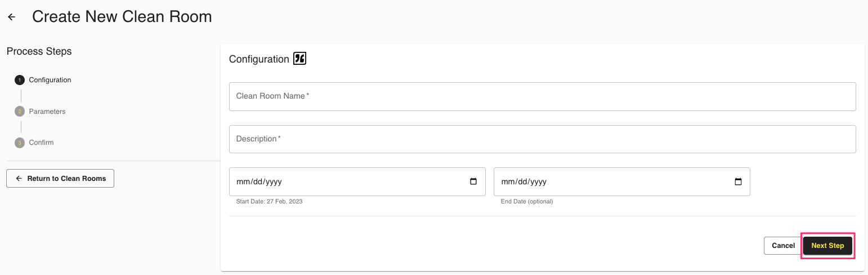This screenshot has width=868, height=275.
Task: Click the end date mm/dd/yyyy text
Action: pyautogui.click(x=524, y=181)
